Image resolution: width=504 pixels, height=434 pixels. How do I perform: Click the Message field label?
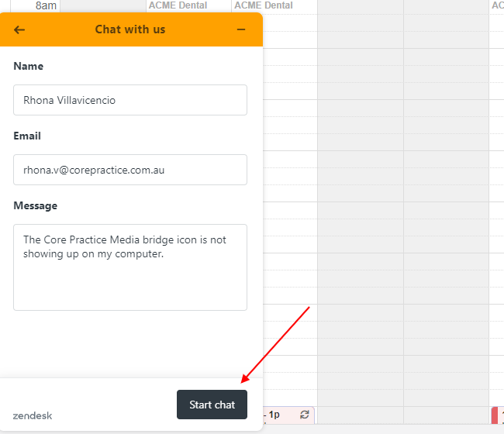36,205
